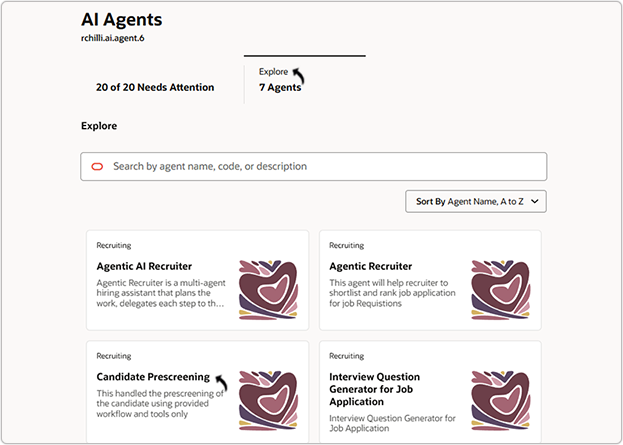
Task: Click the red Oracle icon in search bar
Action: click(x=97, y=166)
